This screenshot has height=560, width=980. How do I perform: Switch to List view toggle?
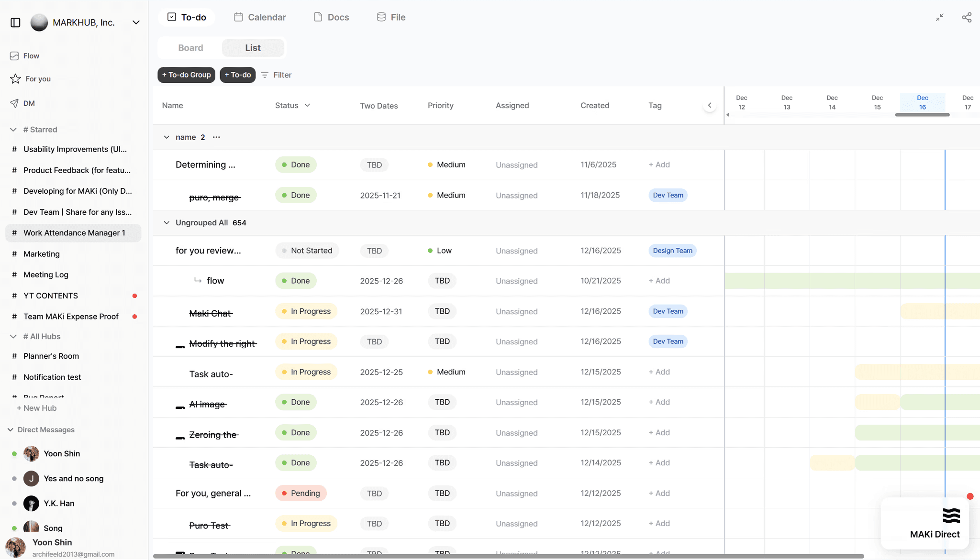(253, 48)
